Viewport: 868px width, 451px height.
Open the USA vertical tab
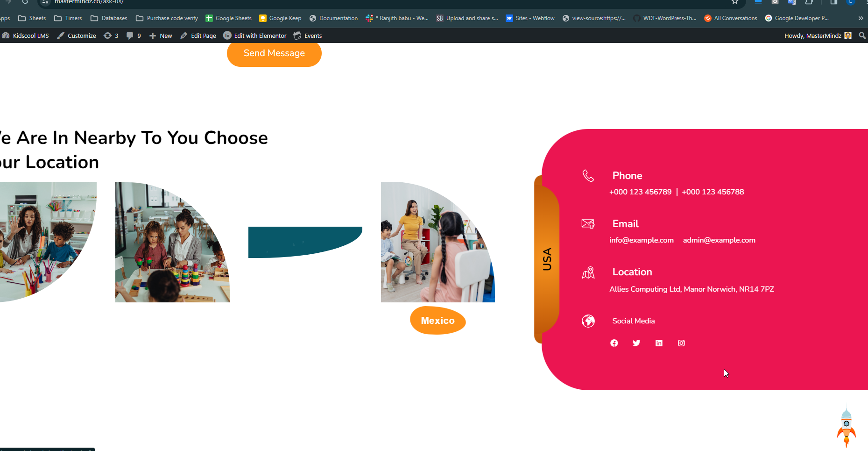[547, 259]
